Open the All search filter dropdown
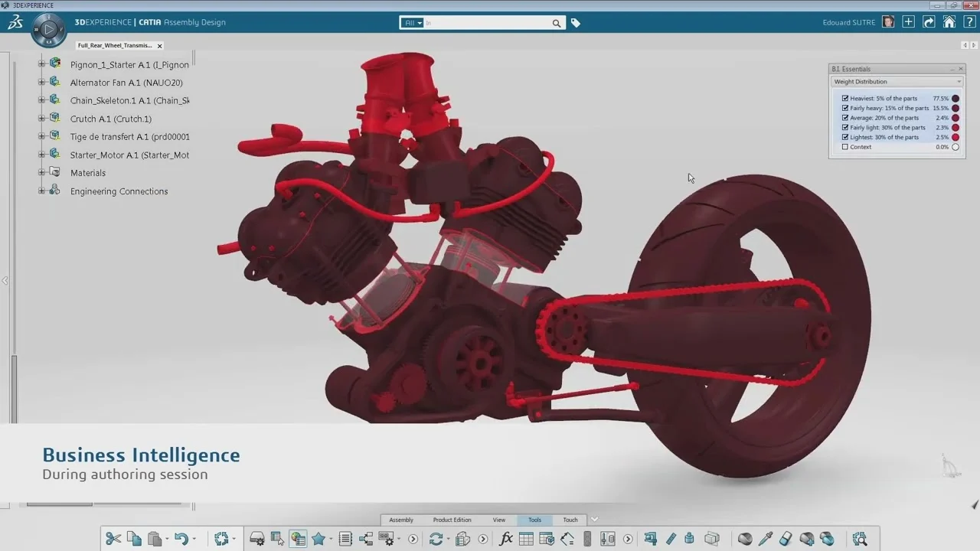 coord(412,23)
